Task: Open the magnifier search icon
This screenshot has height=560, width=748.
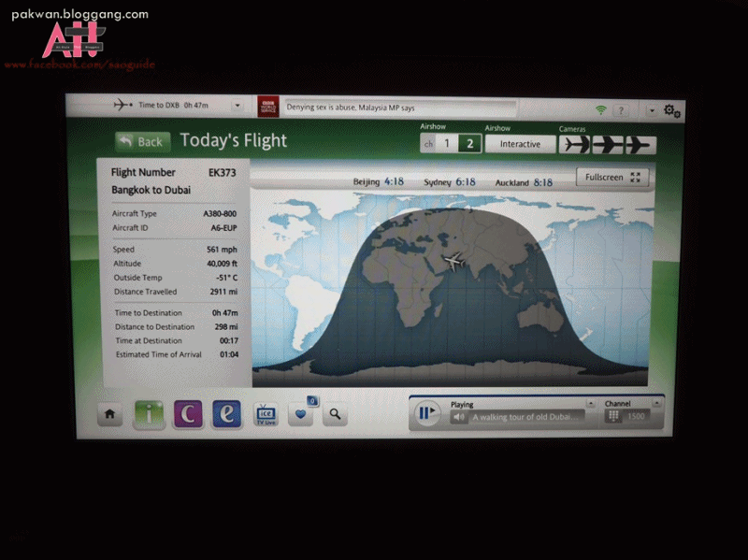Action: (335, 414)
